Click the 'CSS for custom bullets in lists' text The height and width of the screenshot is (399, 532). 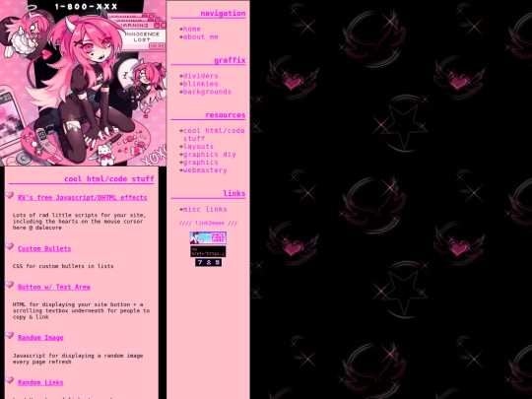(63, 266)
